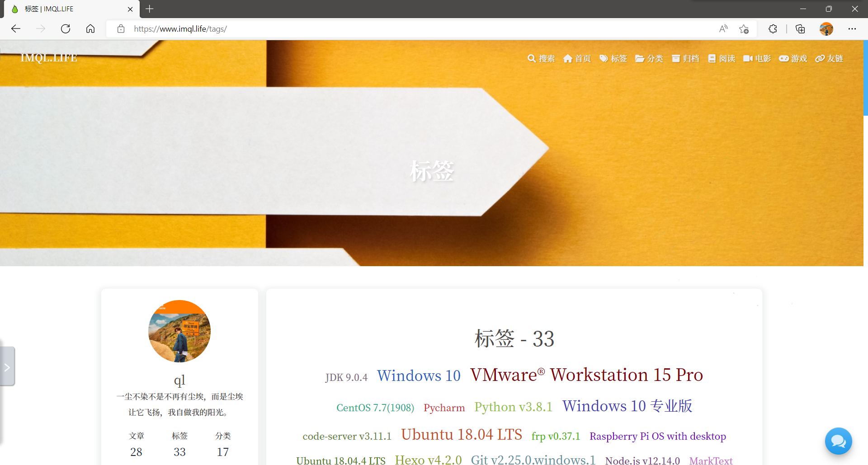The image size is (868, 465).
Task: Toggle the favorites star for this page
Action: (x=745, y=28)
